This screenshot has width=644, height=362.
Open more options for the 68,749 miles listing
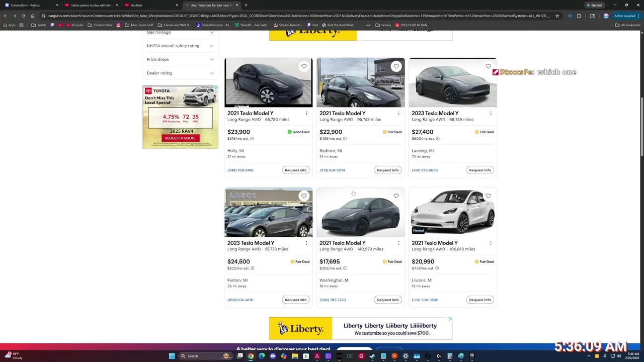(x=491, y=114)
